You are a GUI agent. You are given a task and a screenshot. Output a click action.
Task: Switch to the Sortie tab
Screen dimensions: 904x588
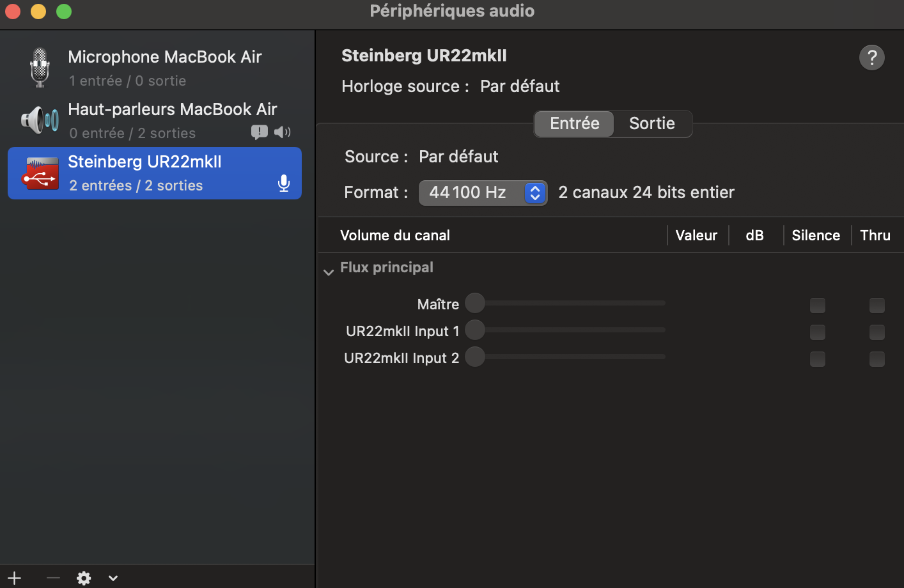coord(651,123)
